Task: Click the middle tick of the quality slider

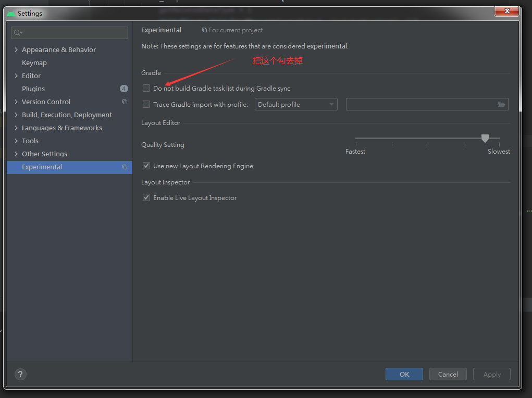Action: 428,144
